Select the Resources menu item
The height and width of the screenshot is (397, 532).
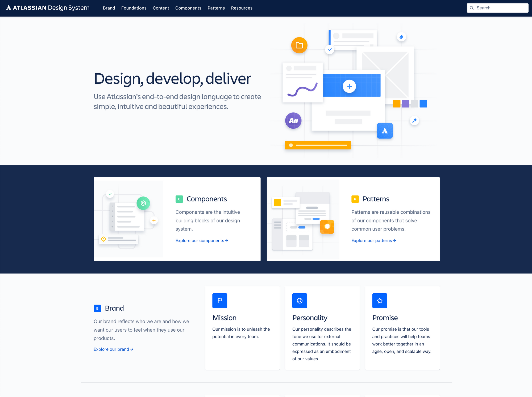[242, 8]
